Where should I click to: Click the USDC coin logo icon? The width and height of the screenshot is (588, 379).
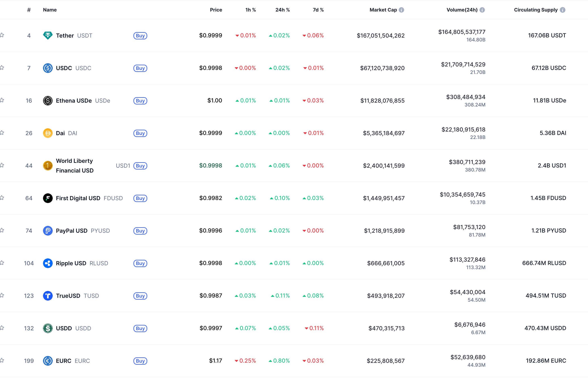(x=48, y=68)
